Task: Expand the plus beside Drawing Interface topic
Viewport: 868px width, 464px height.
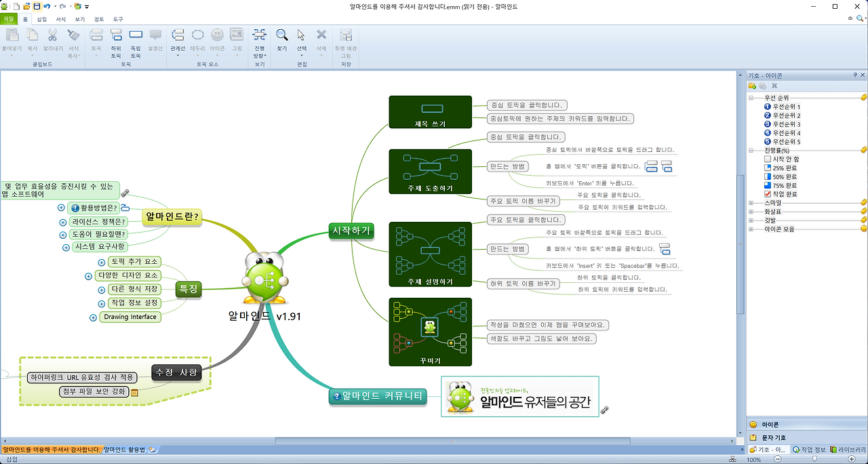Action: click(93, 317)
